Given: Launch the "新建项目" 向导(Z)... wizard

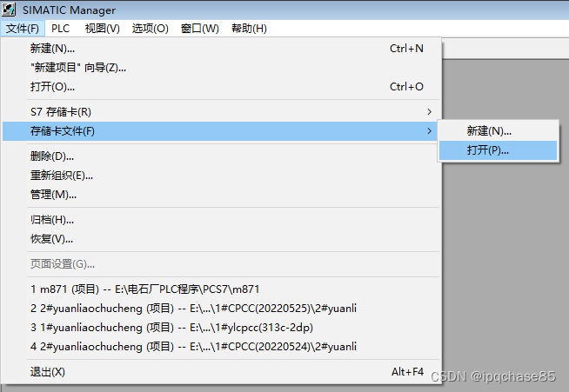Looking at the screenshot, I should 221,68.
